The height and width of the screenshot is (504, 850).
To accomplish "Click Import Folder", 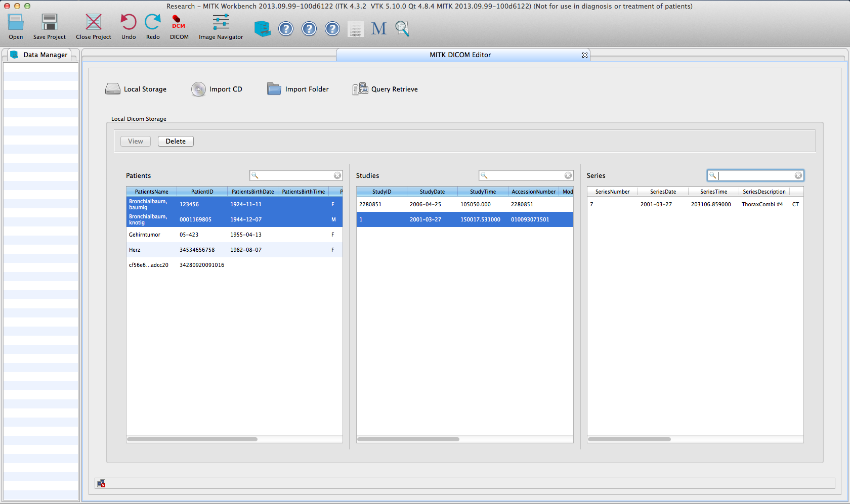I will tap(298, 89).
